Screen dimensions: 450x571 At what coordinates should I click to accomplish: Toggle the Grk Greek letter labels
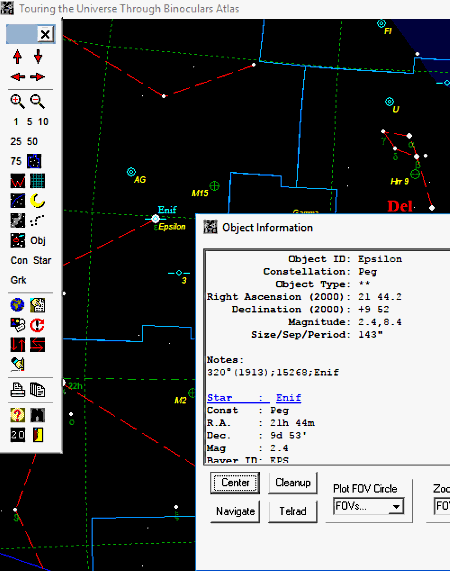point(18,280)
